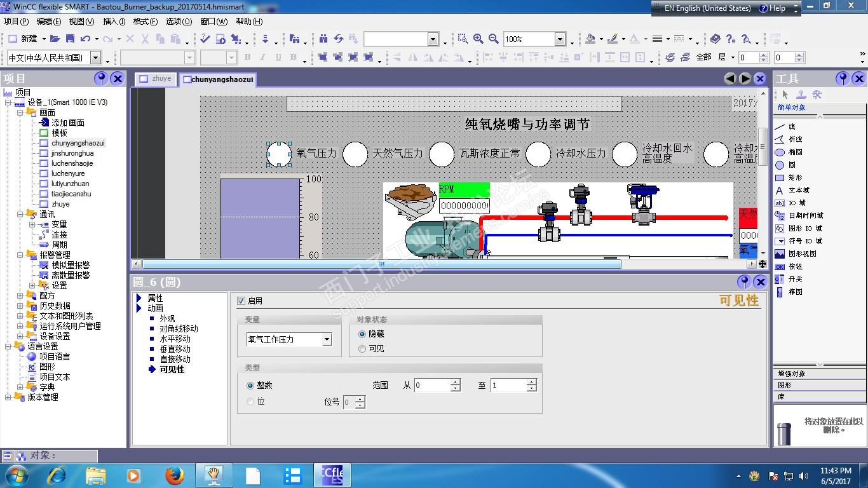The image size is (868, 488).
Task: Click the Open project folder icon
Action: (55, 39)
